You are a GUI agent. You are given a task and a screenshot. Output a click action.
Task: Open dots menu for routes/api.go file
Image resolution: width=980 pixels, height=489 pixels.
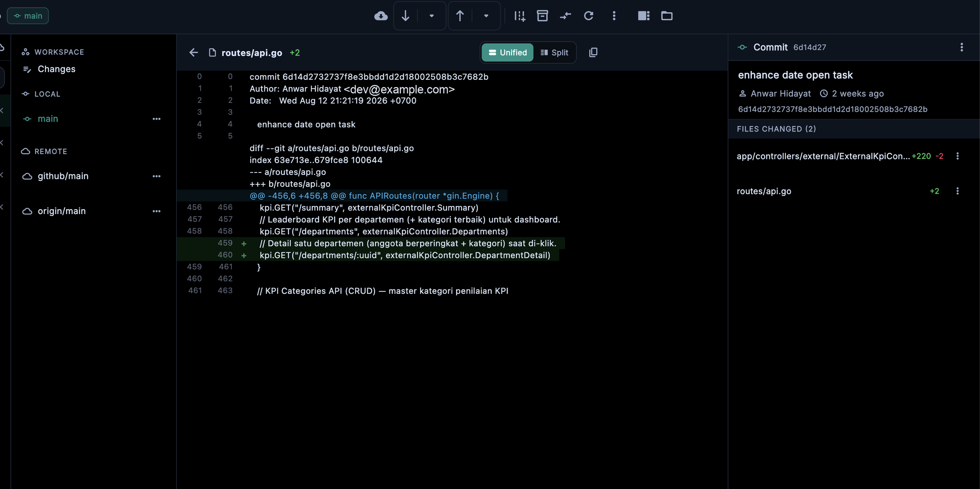pos(958,191)
